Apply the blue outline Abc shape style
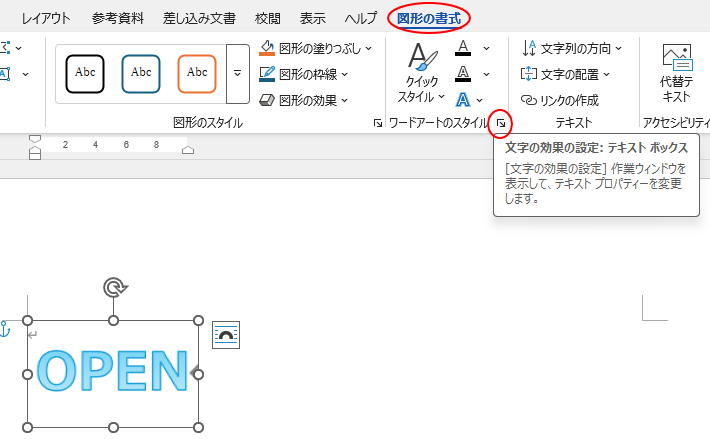Screen dimensions: 710x439 pyautogui.click(x=141, y=74)
